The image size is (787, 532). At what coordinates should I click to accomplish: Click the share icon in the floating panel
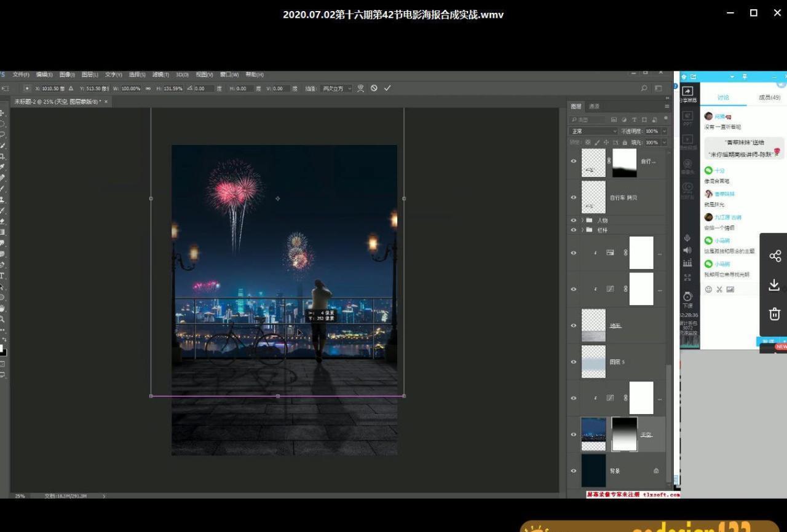click(775, 256)
